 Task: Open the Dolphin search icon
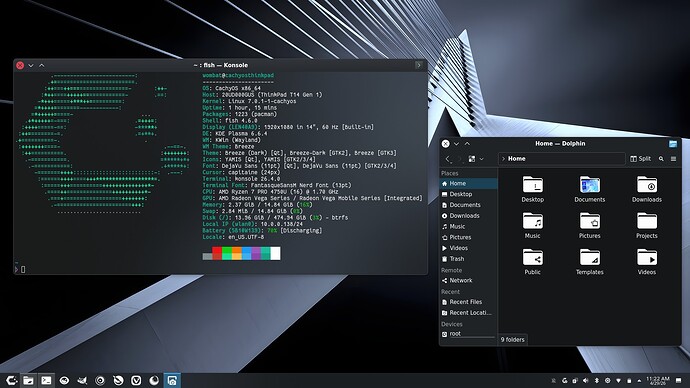(x=661, y=159)
